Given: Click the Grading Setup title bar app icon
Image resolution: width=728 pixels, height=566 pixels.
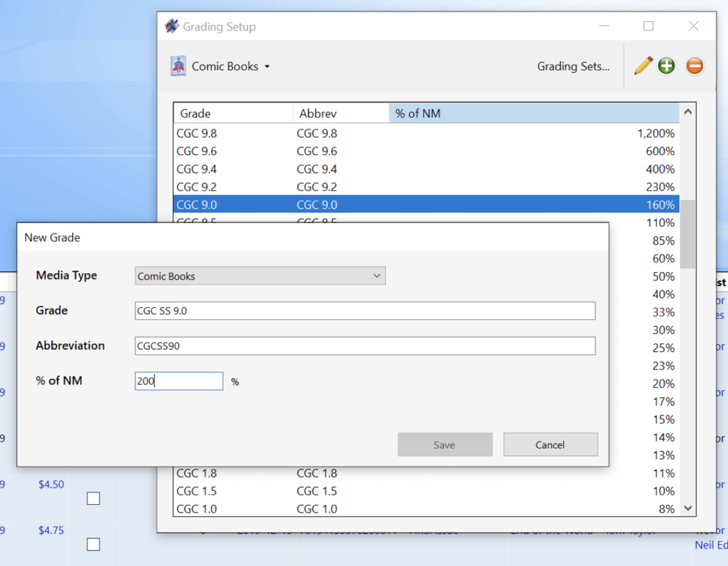Looking at the screenshot, I should pyautogui.click(x=172, y=27).
